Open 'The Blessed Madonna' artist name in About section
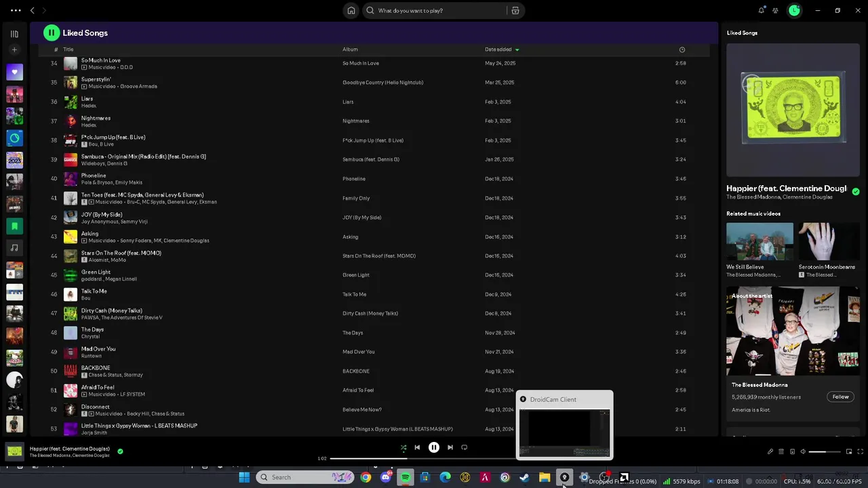868x488 pixels. click(x=759, y=385)
